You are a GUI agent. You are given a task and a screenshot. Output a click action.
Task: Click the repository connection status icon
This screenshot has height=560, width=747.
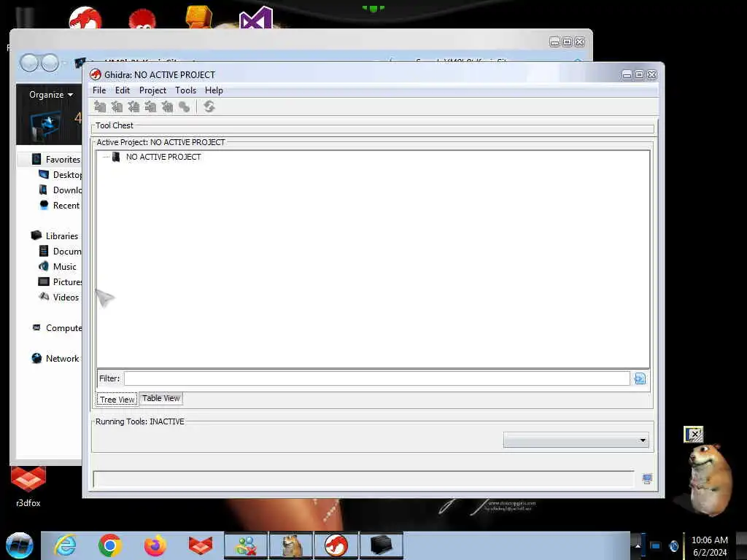click(x=647, y=479)
